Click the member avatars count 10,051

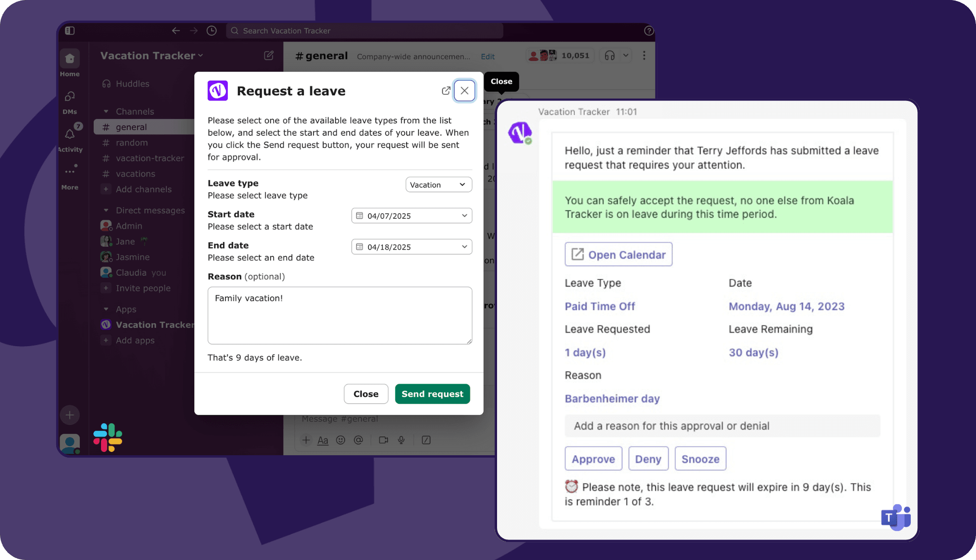click(x=560, y=56)
